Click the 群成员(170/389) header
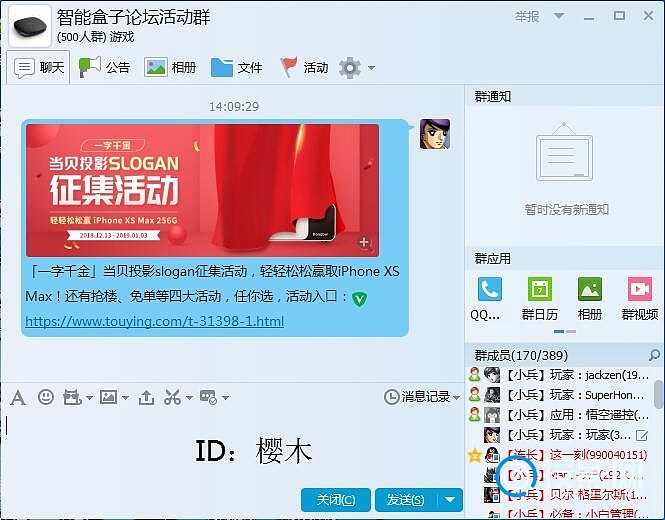 521,355
